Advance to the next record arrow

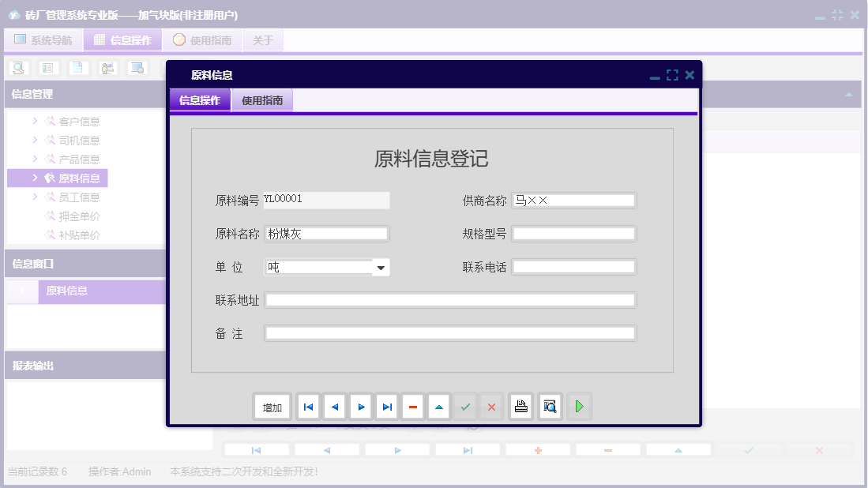point(361,406)
